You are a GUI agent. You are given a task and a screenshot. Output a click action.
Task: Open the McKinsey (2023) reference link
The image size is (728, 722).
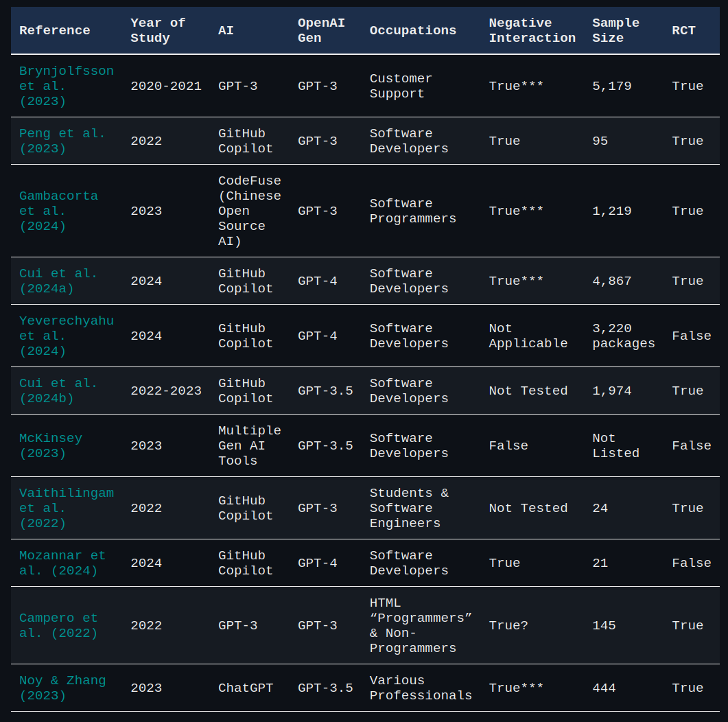tap(51, 445)
